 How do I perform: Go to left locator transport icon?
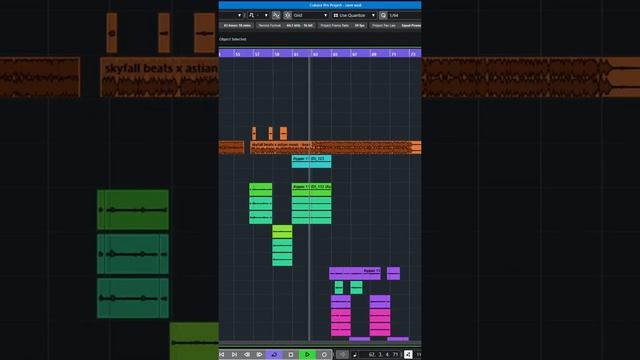click(222, 355)
